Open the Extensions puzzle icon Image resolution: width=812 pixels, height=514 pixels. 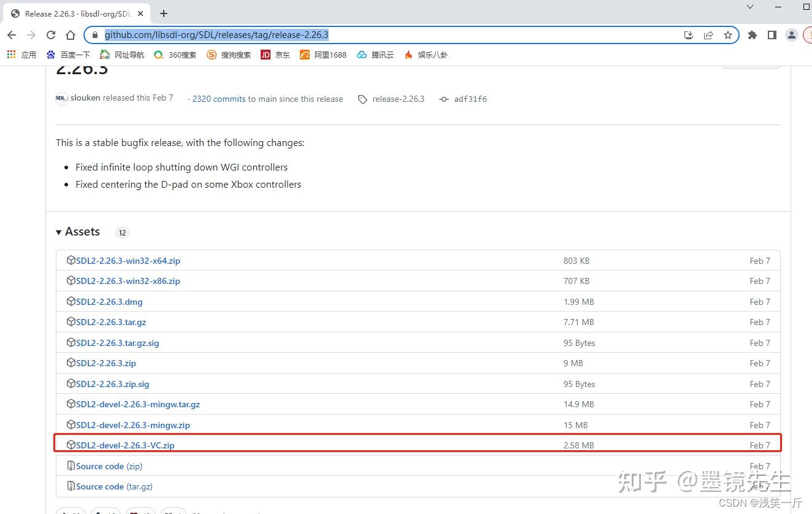pyautogui.click(x=753, y=35)
